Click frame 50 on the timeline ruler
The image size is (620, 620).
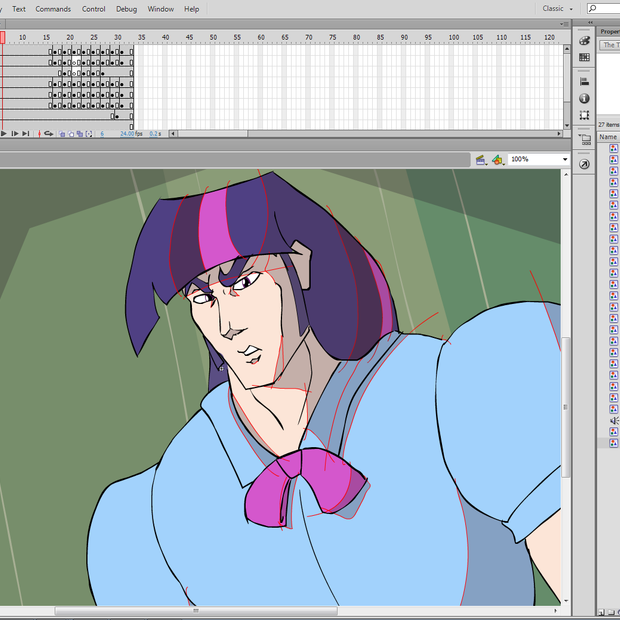tap(213, 37)
